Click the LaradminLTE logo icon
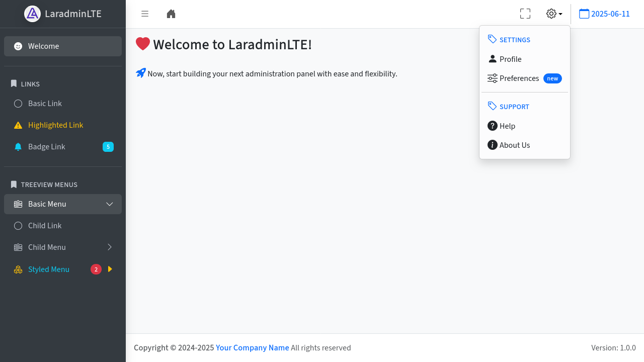The image size is (644, 362). click(x=32, y=14)
